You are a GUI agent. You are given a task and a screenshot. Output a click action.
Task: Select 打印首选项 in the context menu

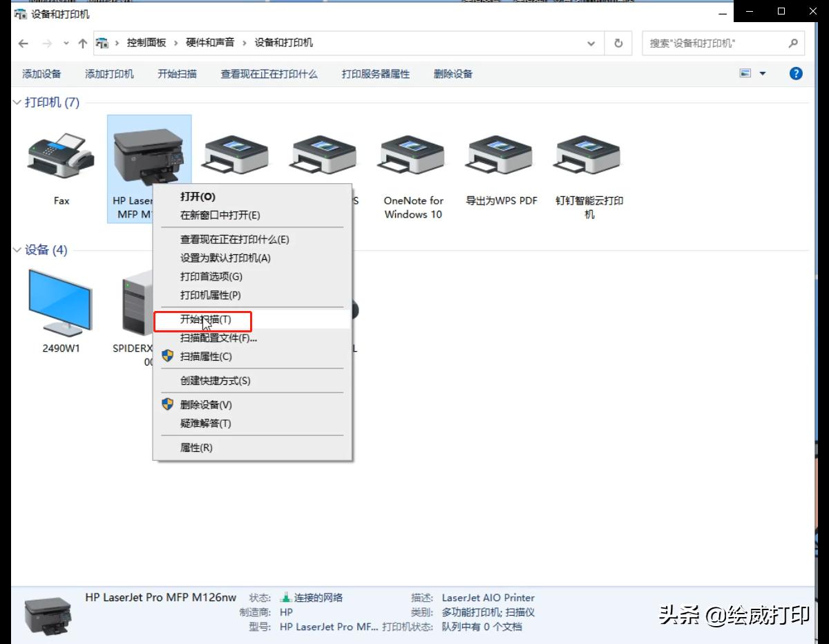pos(209,276)
